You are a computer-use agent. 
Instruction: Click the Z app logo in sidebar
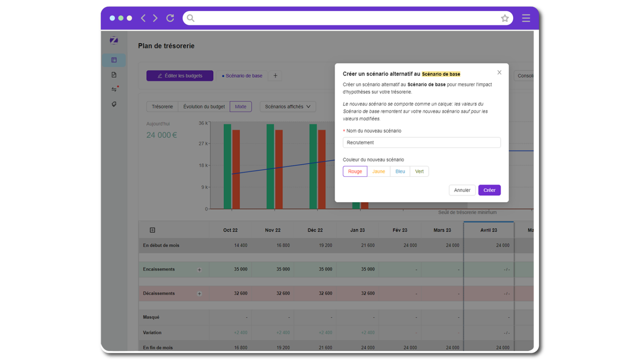(x=114, y=40)
